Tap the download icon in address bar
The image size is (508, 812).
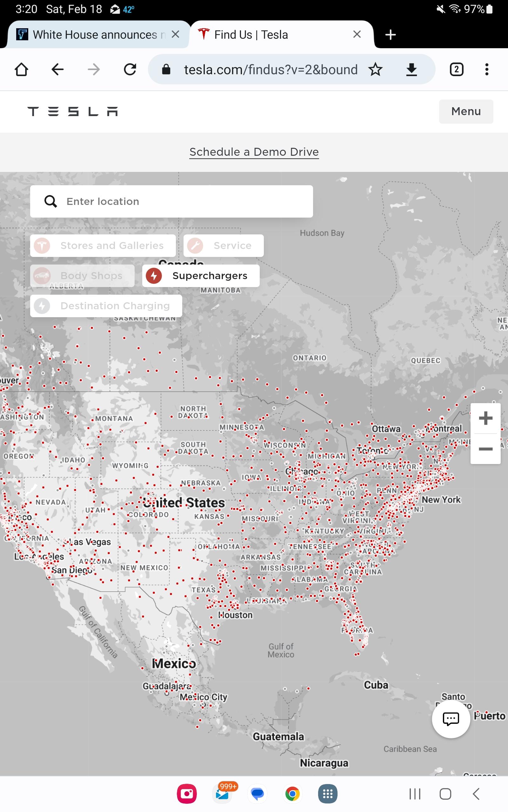411,69
